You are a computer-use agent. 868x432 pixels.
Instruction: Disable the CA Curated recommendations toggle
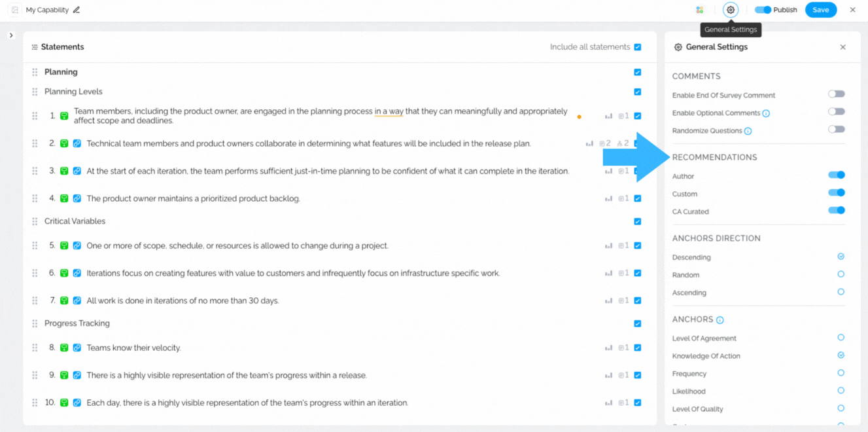(836, 211)
